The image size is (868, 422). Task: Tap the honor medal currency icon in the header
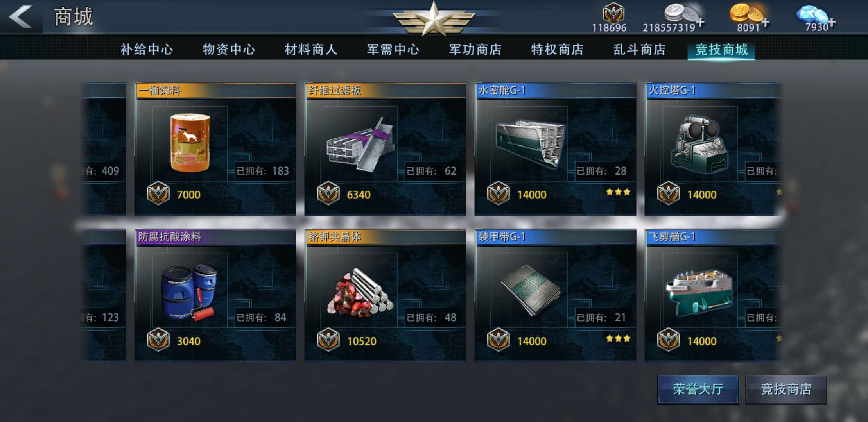(613, 13)
